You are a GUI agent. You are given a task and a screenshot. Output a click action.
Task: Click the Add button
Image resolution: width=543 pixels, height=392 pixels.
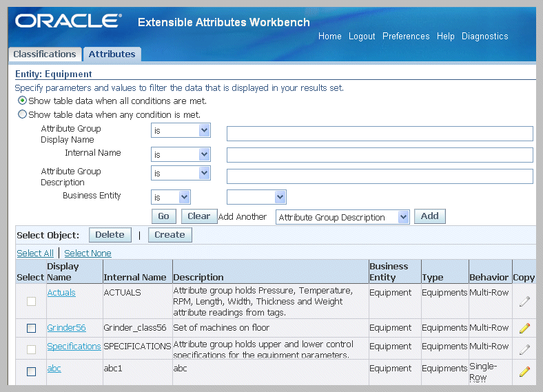(x=430, y=216)
